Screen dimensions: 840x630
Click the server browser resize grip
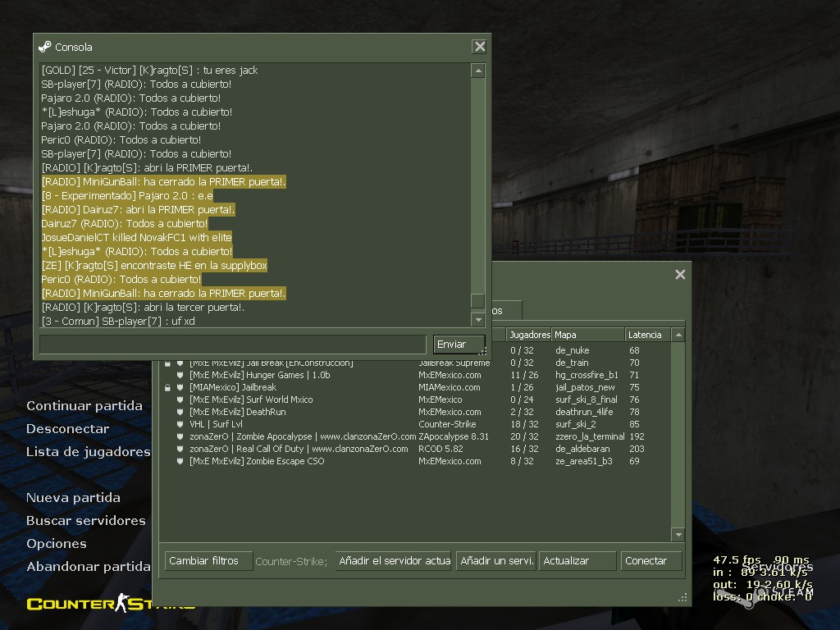683,597
